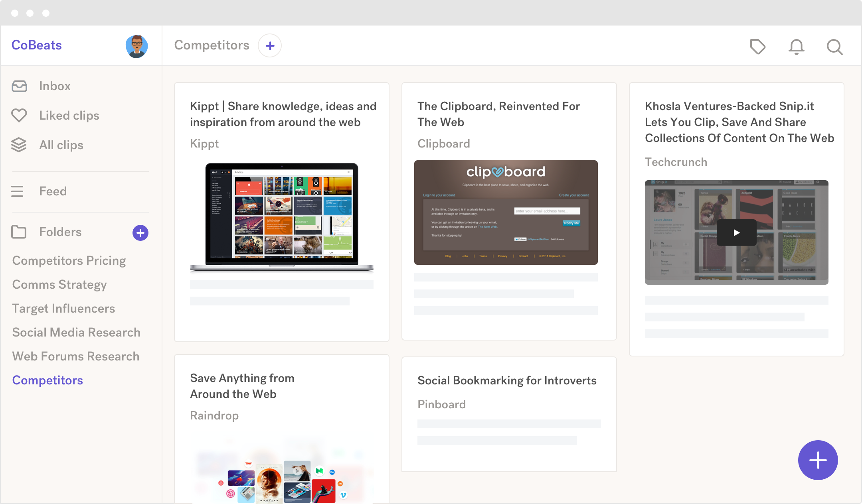Open Comms Strategy folder

click(x=59, y=285)
